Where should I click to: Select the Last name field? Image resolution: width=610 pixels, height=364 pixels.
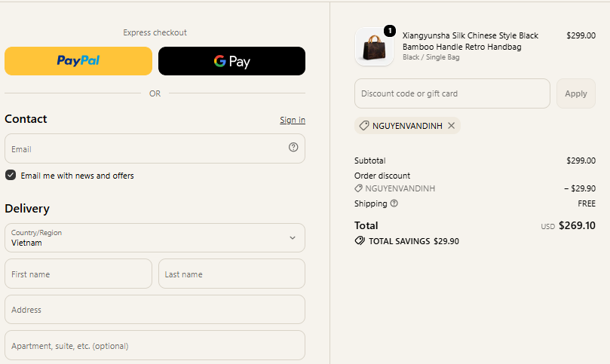(x=232, y=274)
